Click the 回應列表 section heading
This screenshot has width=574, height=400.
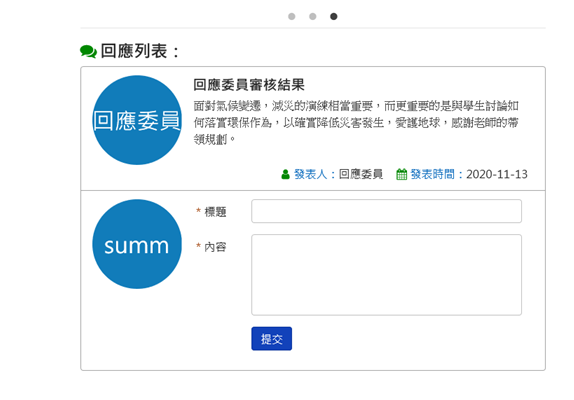click(140, 51)
